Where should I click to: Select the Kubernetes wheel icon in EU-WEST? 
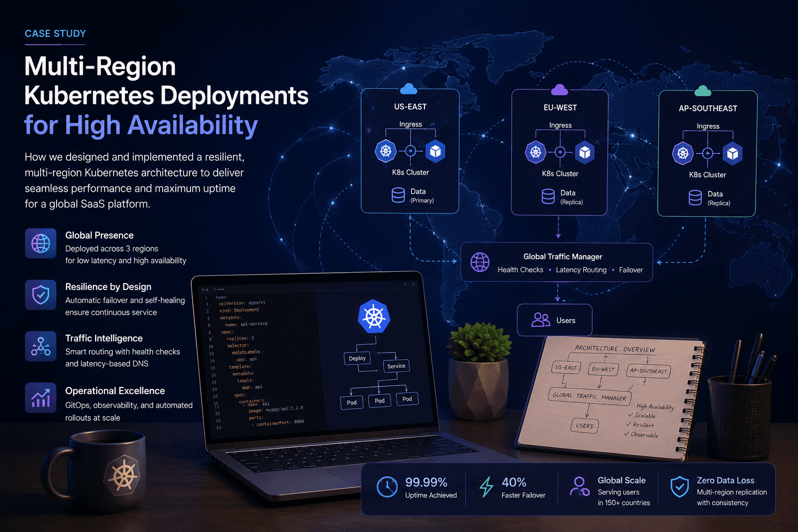pyautogui.click(x=536, y=152)
